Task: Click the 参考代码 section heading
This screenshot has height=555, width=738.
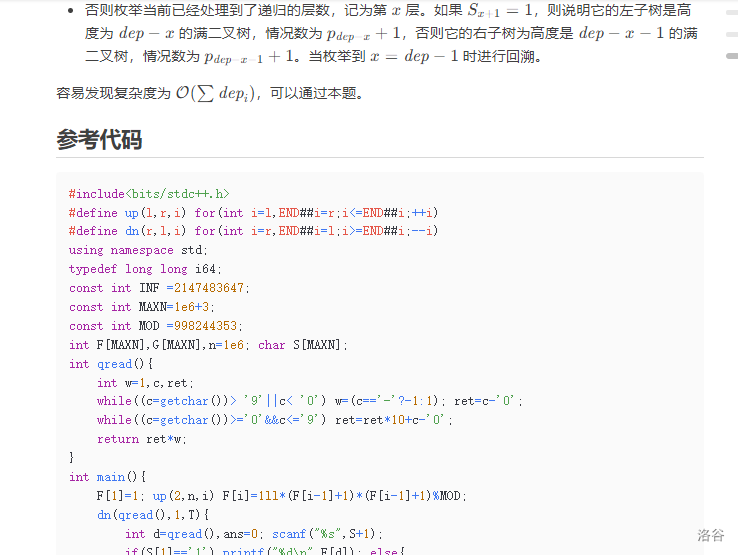Action: point(99,139)
